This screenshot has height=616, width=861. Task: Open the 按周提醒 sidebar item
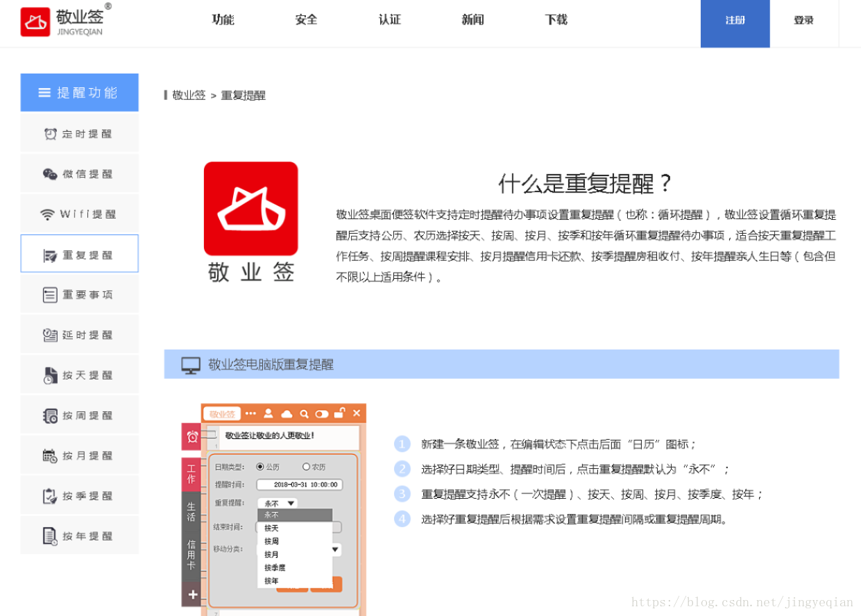pyautogui.click(x=80, y=416)
